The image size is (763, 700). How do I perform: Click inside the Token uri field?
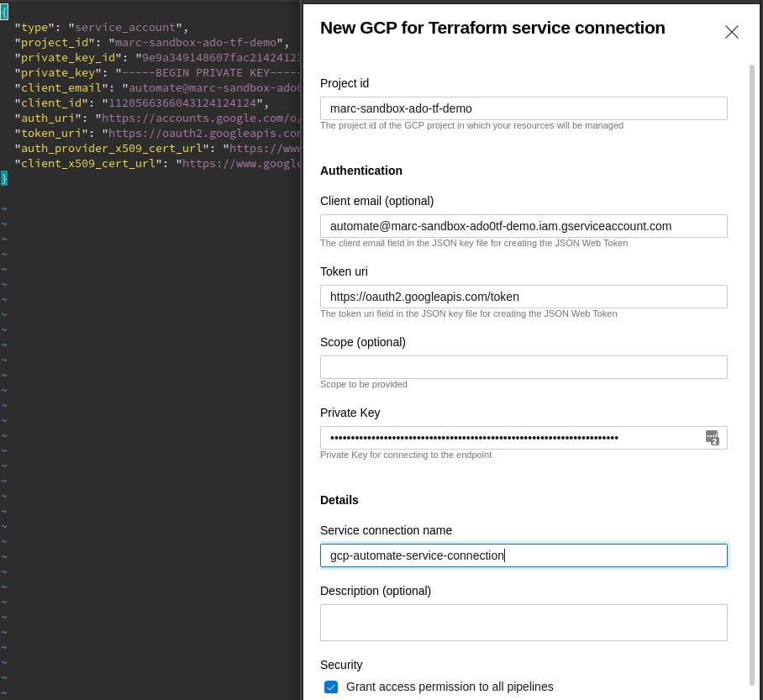pos(524,296)
